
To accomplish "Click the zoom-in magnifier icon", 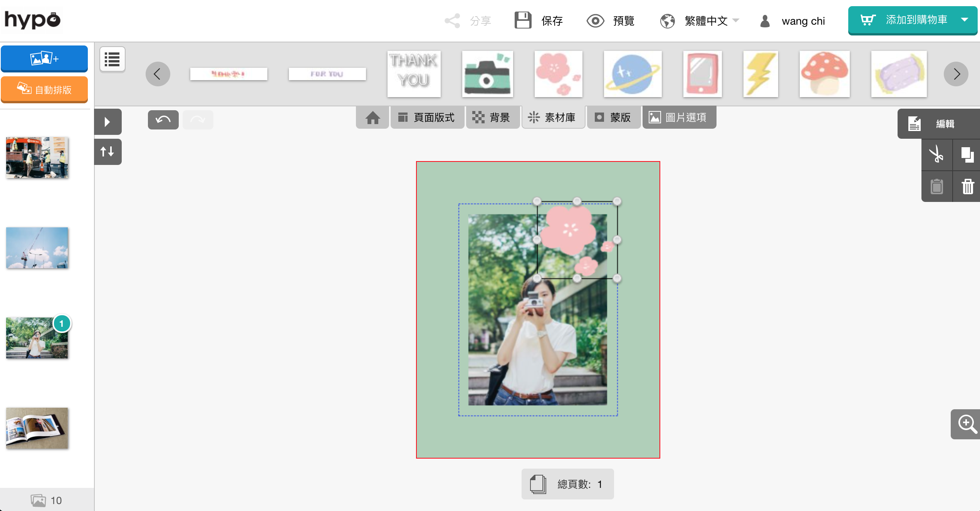I will tap(967, 424).
